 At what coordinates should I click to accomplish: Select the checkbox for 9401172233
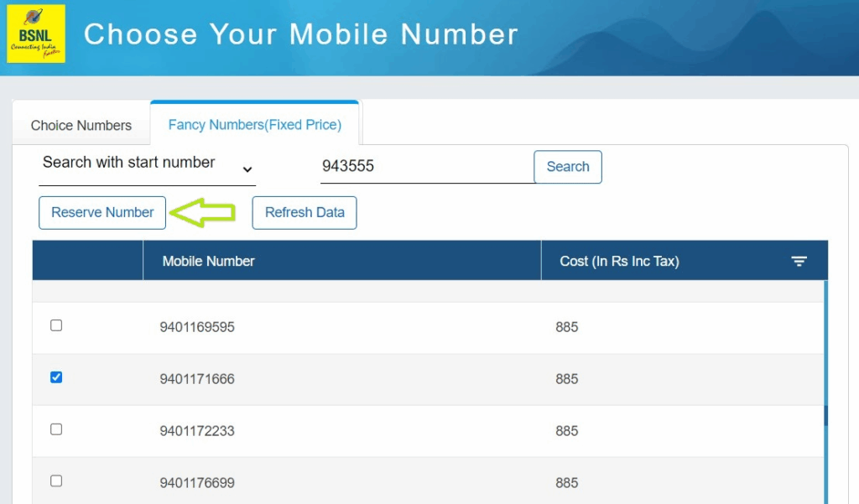point(56,429)
